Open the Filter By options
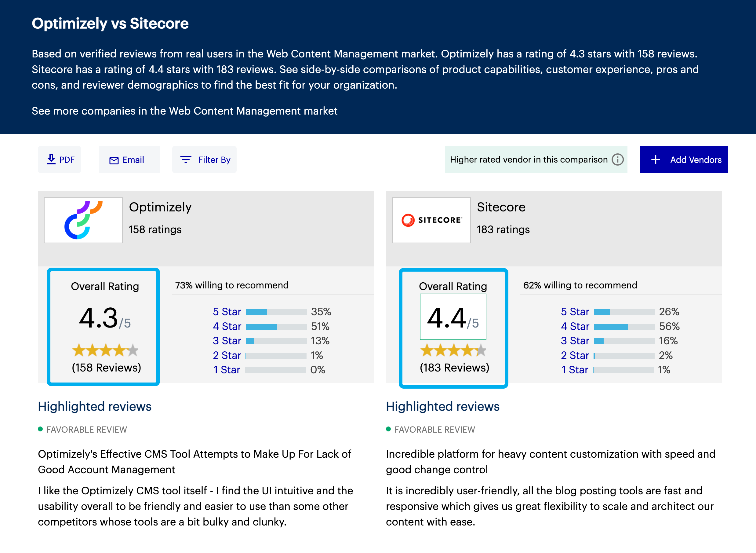The width and height of the screenshot is (756, 553). point(204,160)
